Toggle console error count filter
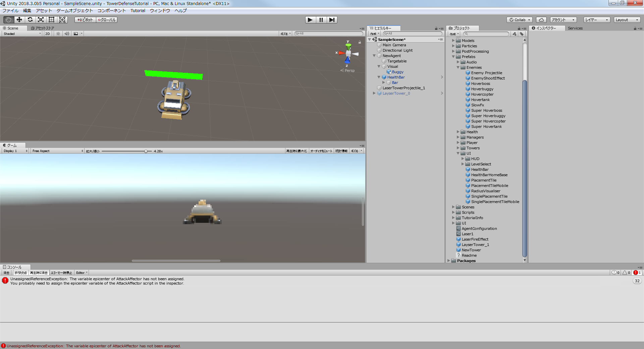644x349 pixels. pyautogui.click(x=637, y=273)
